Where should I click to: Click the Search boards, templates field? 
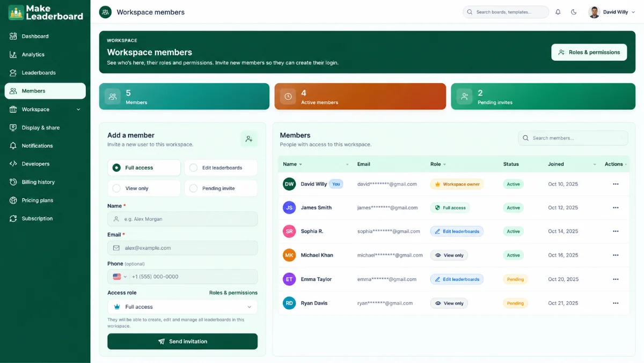(x=506, y=12)
